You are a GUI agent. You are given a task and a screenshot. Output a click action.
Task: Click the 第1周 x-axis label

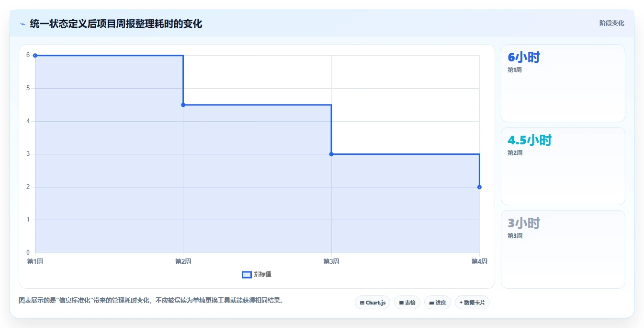coord(35,261)
